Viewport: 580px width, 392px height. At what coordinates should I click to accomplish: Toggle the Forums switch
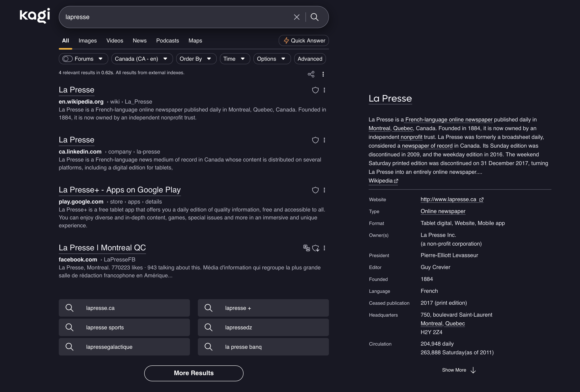67,59
